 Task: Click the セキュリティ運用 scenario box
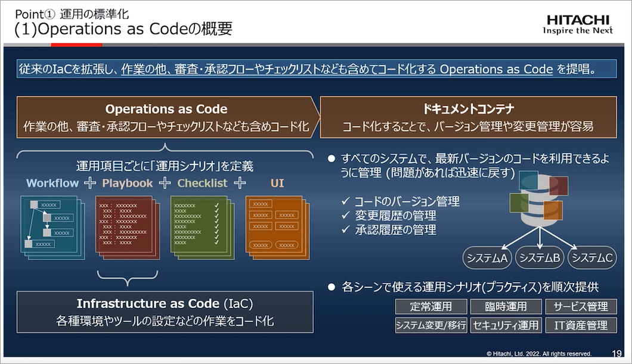506,325
